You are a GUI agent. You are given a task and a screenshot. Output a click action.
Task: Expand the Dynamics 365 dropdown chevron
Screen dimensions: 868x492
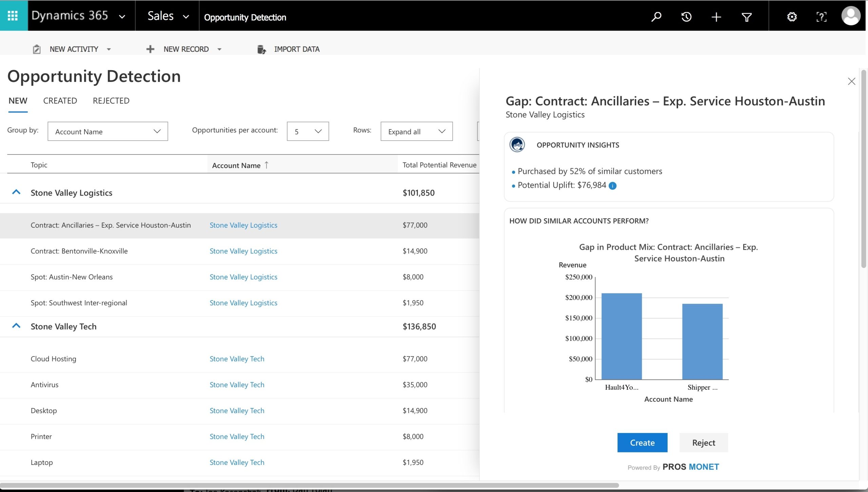point(122,17)
